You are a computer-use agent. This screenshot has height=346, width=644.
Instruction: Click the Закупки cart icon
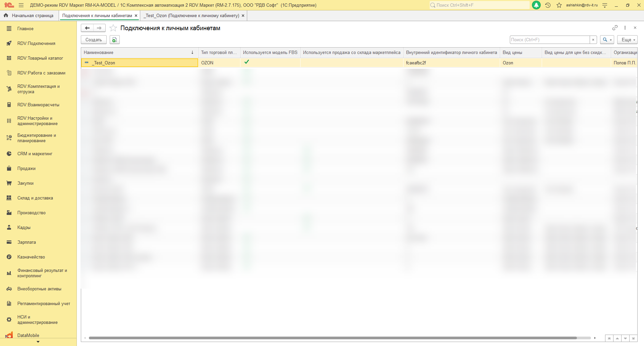click(x=9, y=183)
